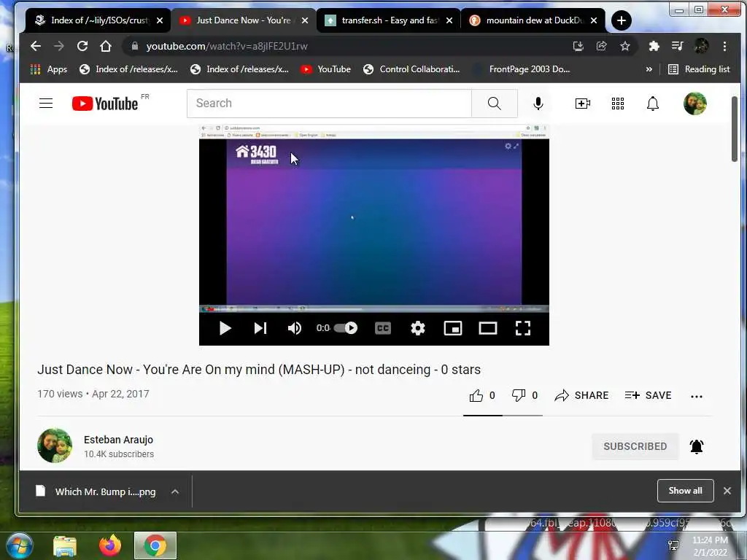
Task: Open Control Collaborati... bookmark
Action: 411,69
